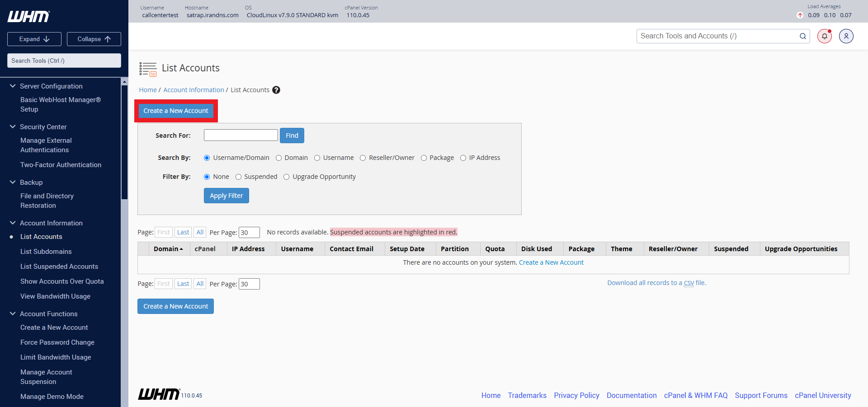Click the List Accounts page icon
Viewport: 868px width, 407px height.
148,69
